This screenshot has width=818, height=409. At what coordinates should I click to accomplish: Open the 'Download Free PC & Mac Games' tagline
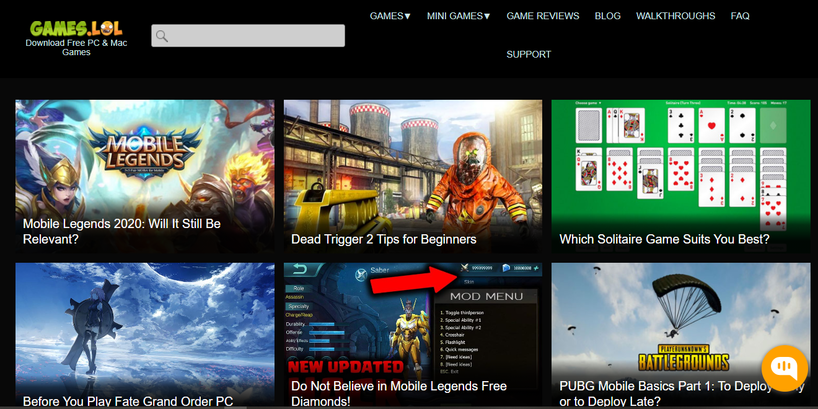tap(76, 47)
